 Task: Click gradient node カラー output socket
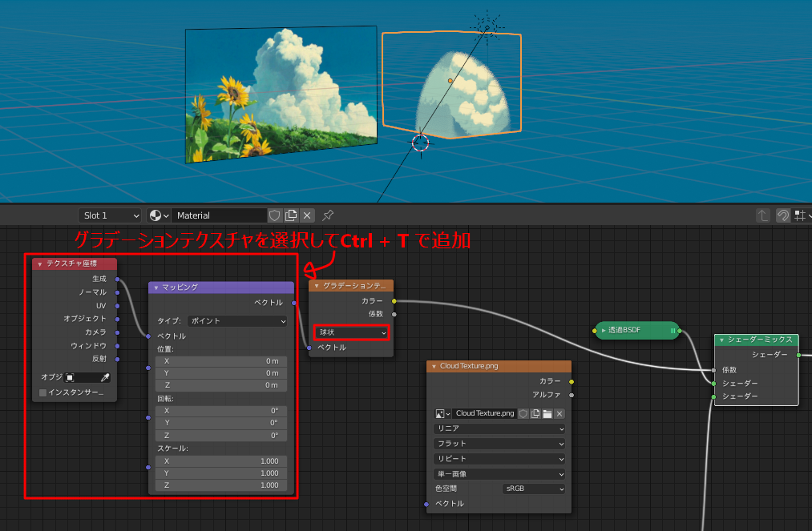coord(394,301)
